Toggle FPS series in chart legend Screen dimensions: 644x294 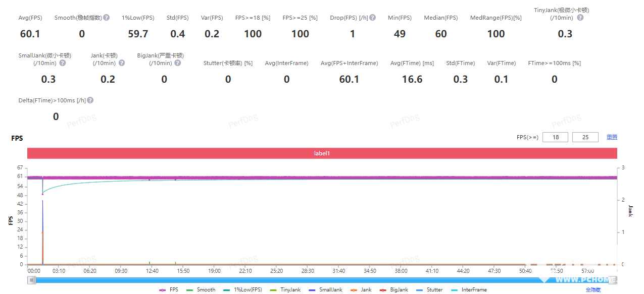click(169, 290)
